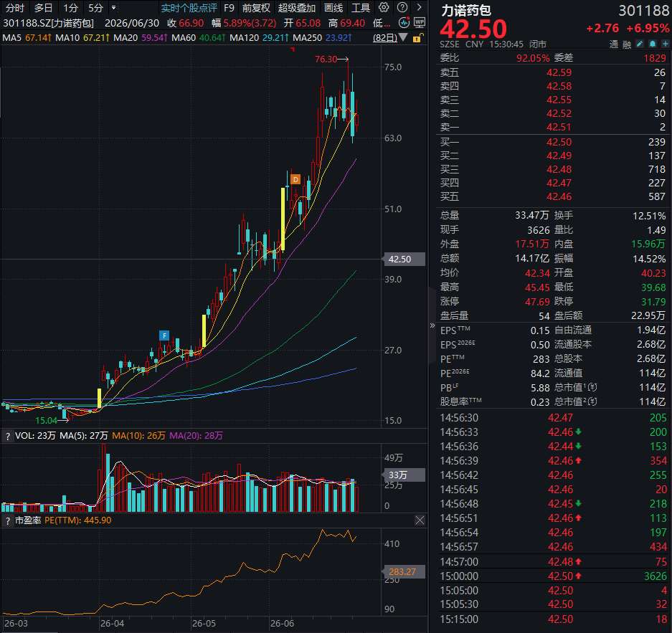The height and width of the screenshot is (633, 672).
Task: Open the 82日 range dropdown triangle
Action: tap(403, 38)
